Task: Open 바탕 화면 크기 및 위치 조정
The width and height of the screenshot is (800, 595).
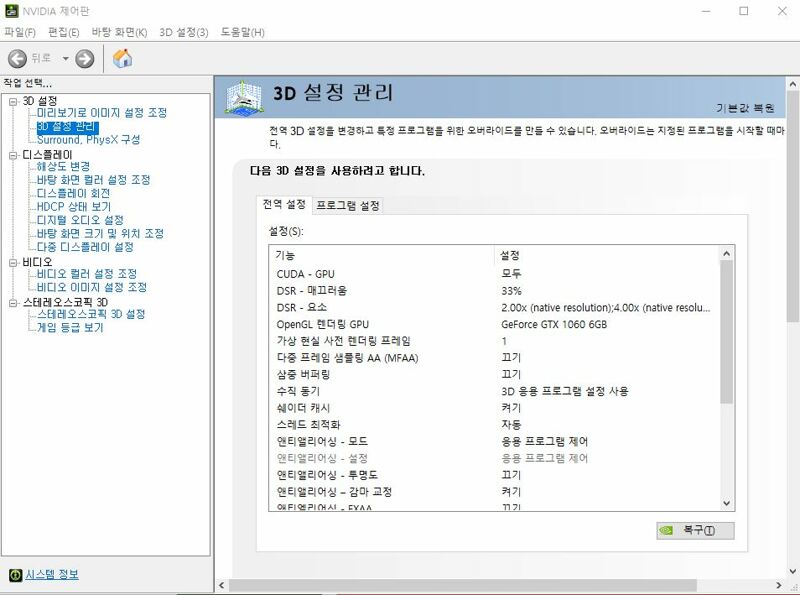Action: 101,233
